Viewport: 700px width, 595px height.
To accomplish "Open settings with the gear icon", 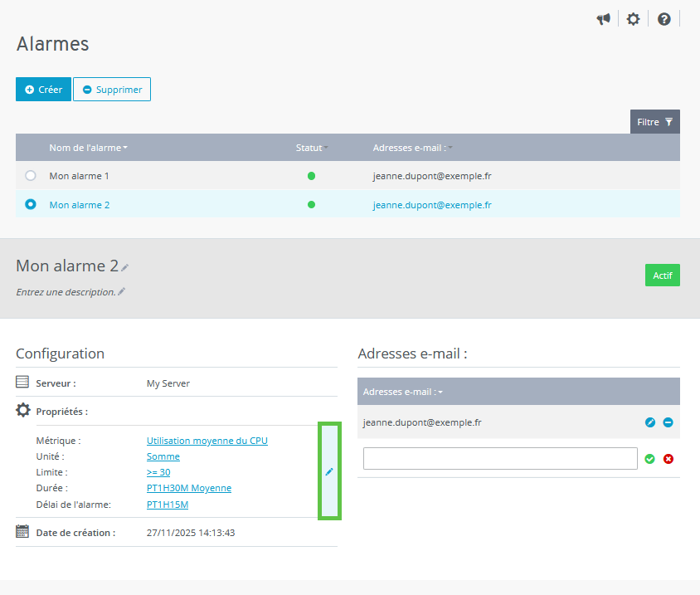I will pos(633,19).
